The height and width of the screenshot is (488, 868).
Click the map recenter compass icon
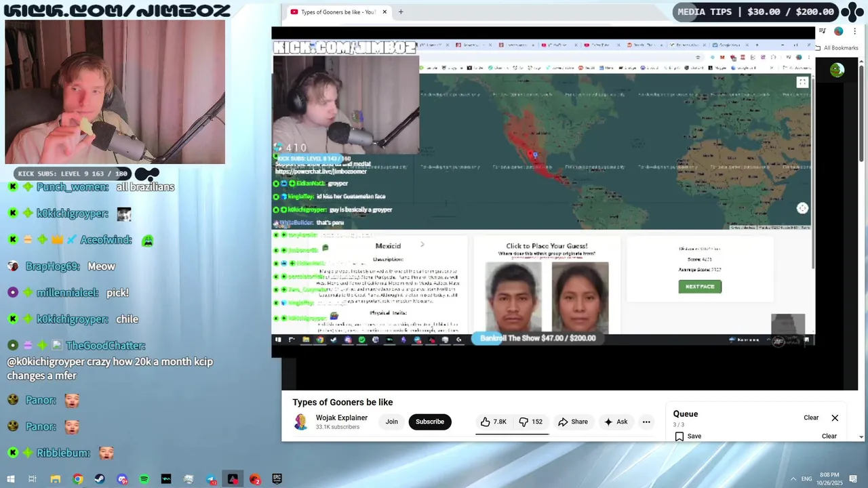pyautogui.click(x=802, y=208)
